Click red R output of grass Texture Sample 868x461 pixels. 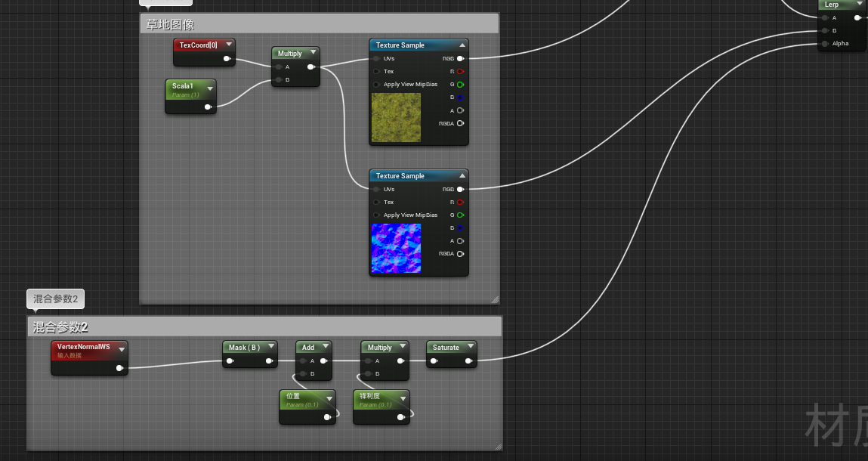click(x=461, y=72)
